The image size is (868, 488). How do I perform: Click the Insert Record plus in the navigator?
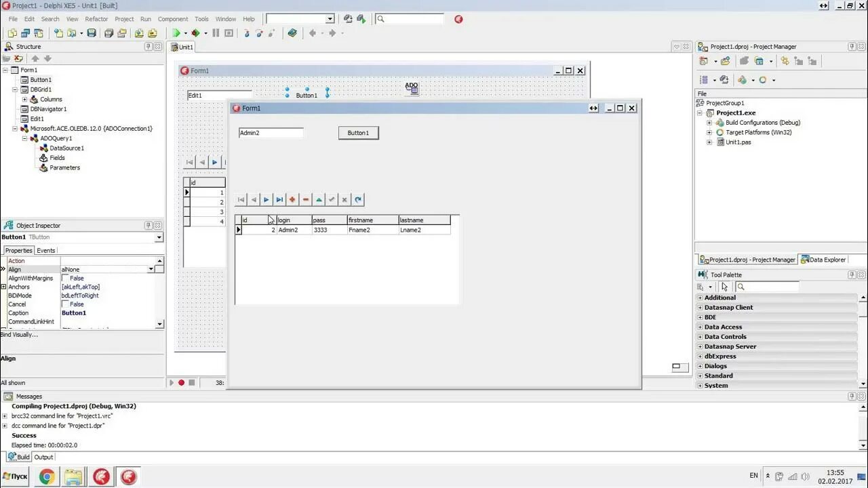pyautogui.click(x=292, y=199)
